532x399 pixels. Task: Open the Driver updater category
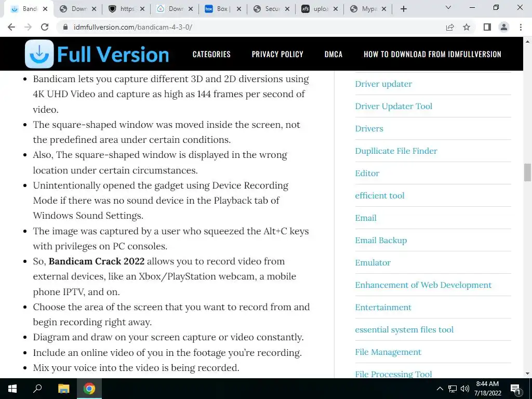[x=383, y=84]
